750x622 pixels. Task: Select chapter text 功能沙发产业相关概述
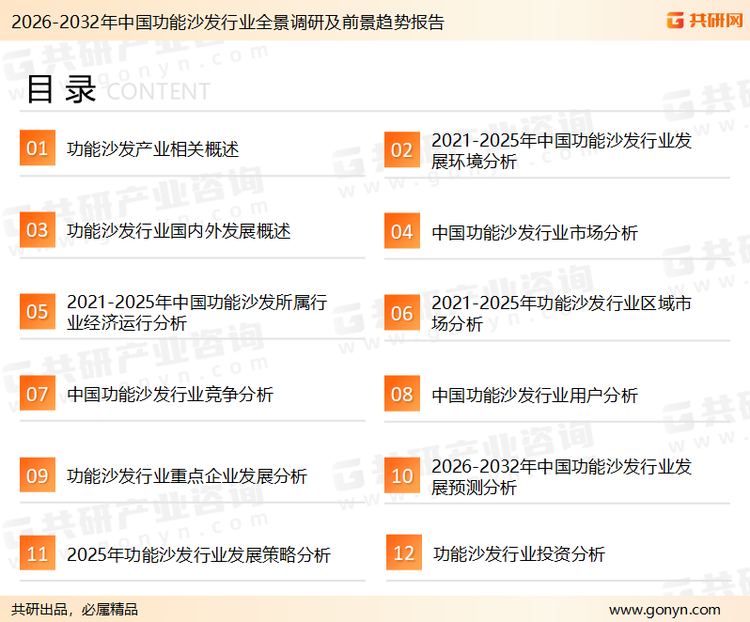(153, 149)
